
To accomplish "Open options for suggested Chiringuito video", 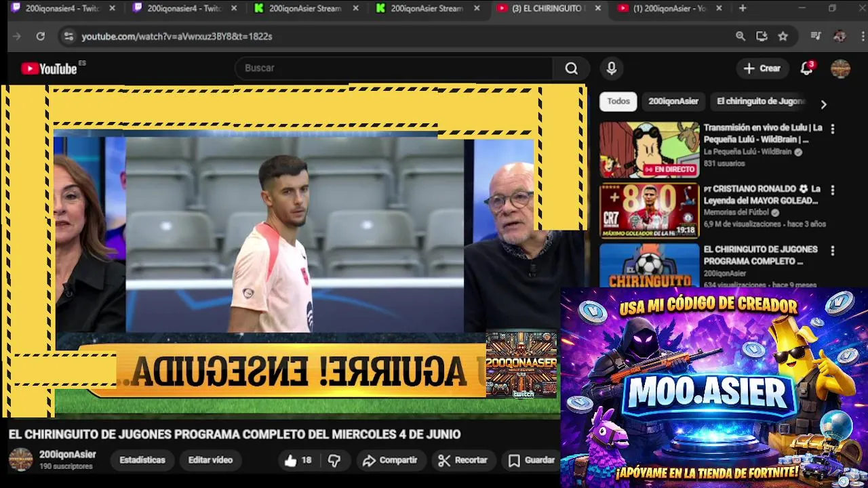I will coord(833,251).
